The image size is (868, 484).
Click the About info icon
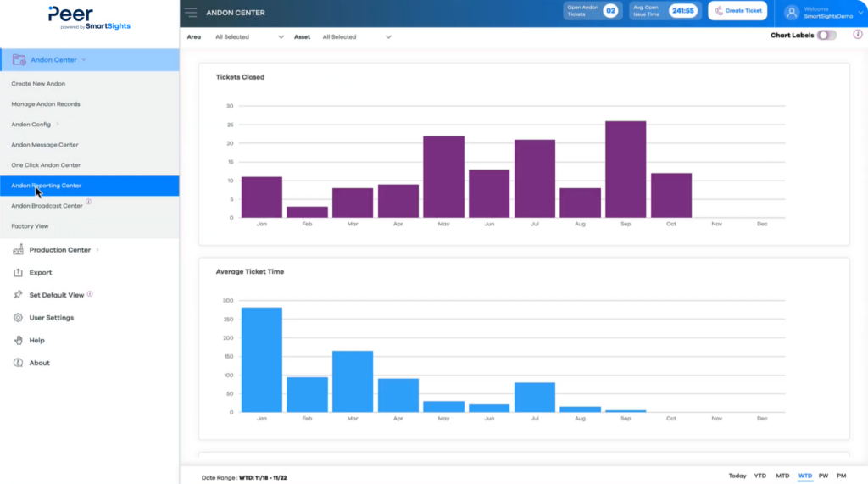pyautogui.click(x=19, y=363)
